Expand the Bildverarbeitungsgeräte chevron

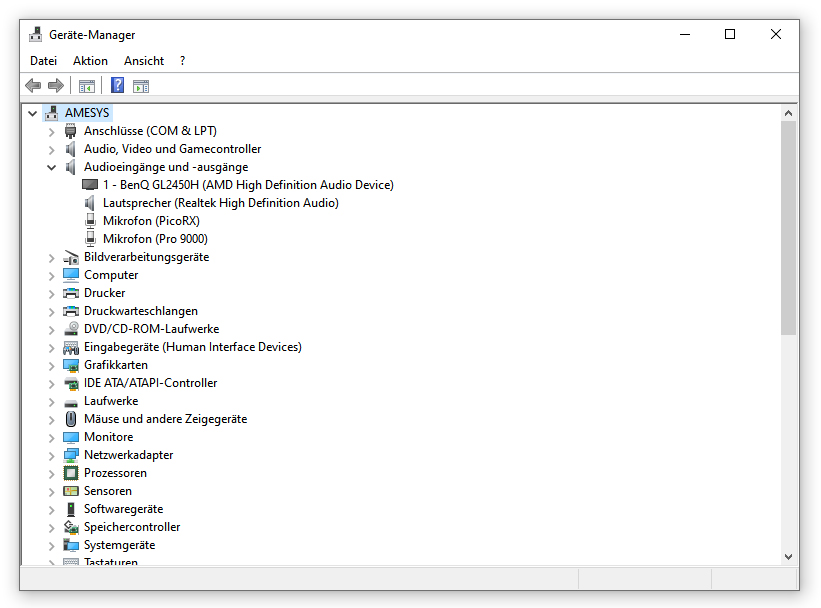51,258
